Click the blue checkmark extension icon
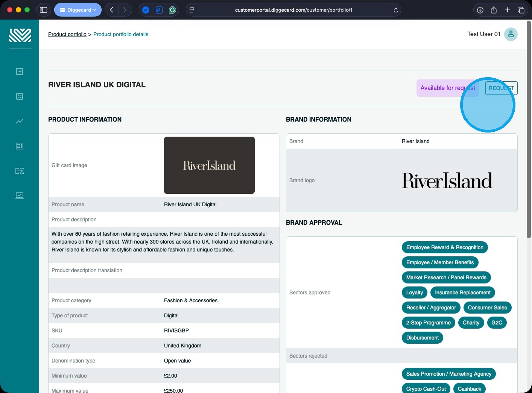532x393 pixels. (146, 10)
